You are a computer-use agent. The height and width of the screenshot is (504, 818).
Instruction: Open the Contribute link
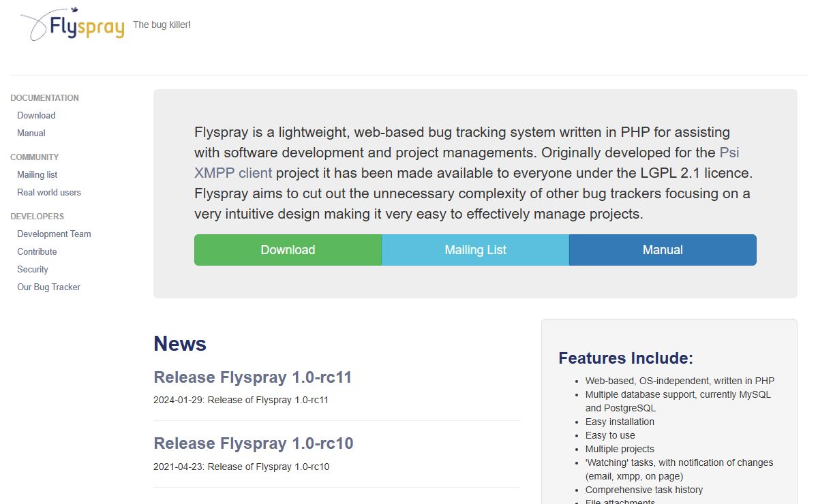pyautogui.click(x=37, y=252)
